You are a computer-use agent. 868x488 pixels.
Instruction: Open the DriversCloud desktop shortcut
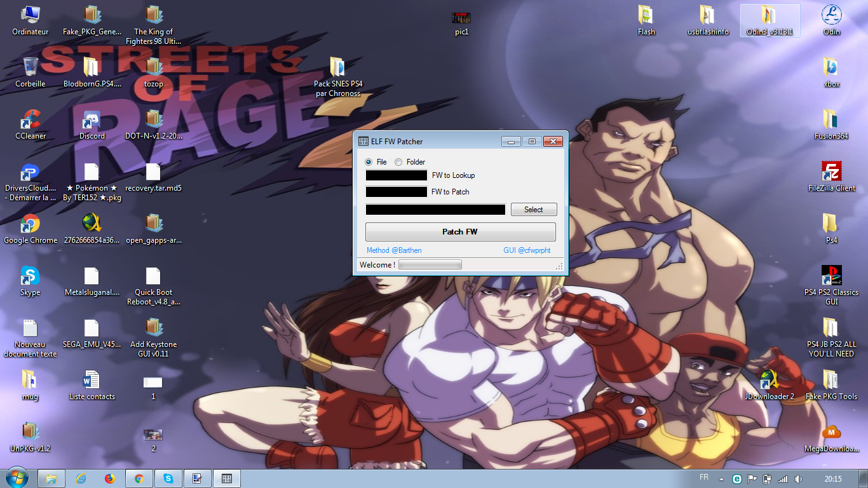31,182
